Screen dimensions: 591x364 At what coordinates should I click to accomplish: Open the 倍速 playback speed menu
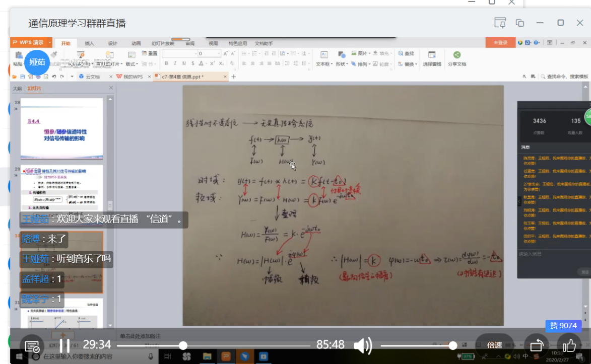click(x=494, y=345)
